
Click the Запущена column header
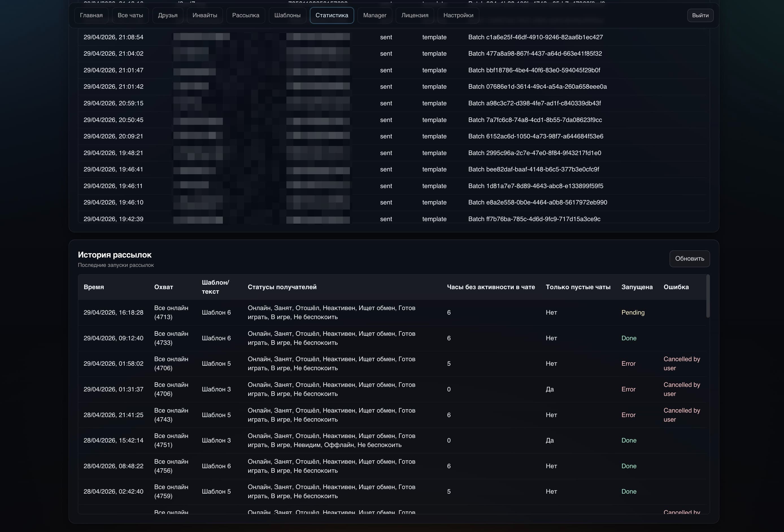coord(637,287)
